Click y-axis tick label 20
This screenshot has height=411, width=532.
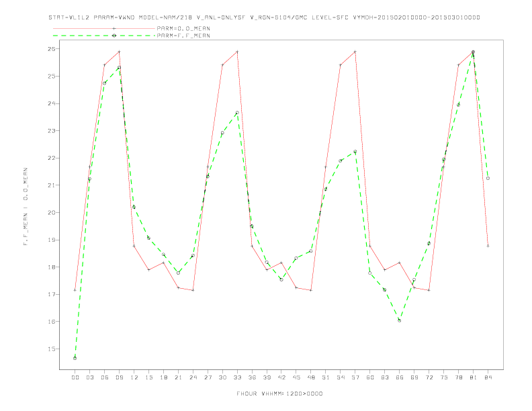tap(52, 213)
